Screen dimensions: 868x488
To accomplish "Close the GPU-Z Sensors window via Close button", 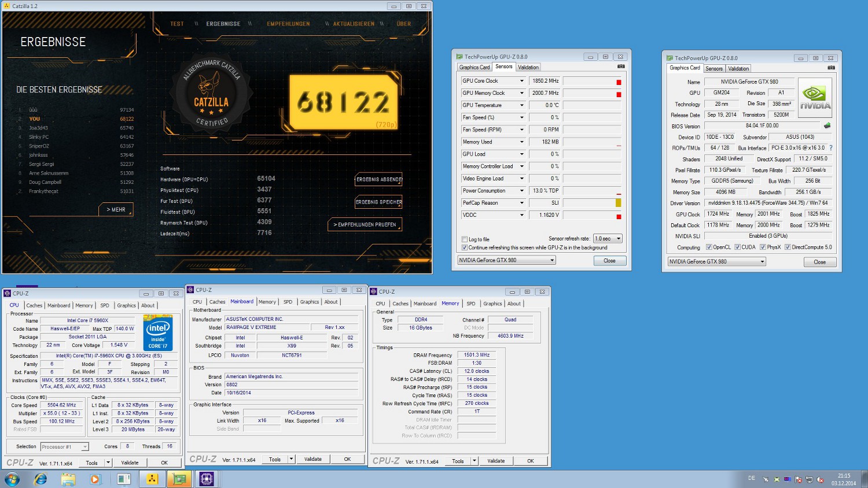I will point(610,261).
